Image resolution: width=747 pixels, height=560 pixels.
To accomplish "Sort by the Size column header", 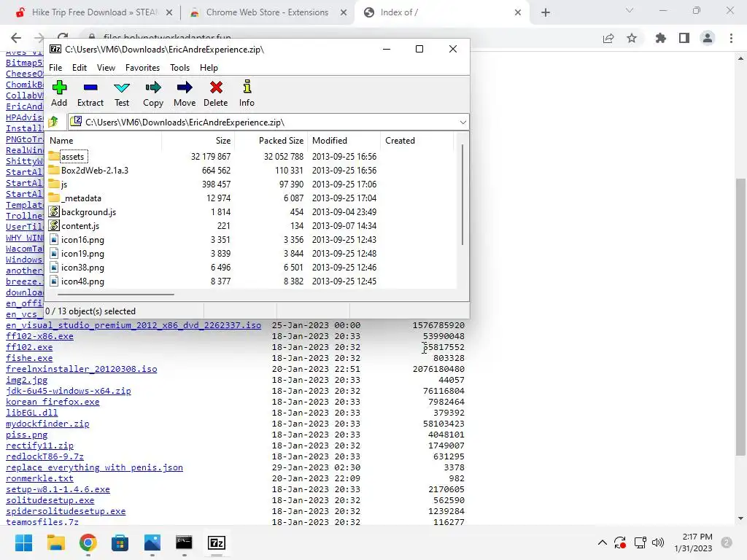I will (198, 141).
